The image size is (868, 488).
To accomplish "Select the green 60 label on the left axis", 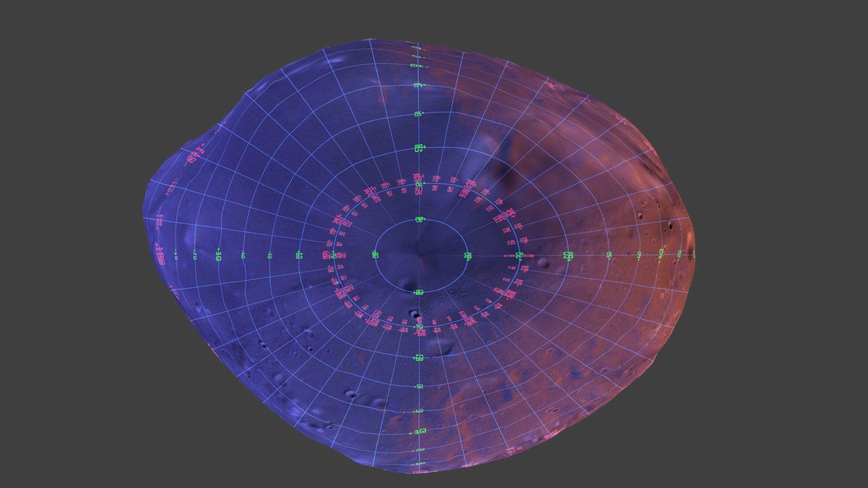I will (299, 255).
